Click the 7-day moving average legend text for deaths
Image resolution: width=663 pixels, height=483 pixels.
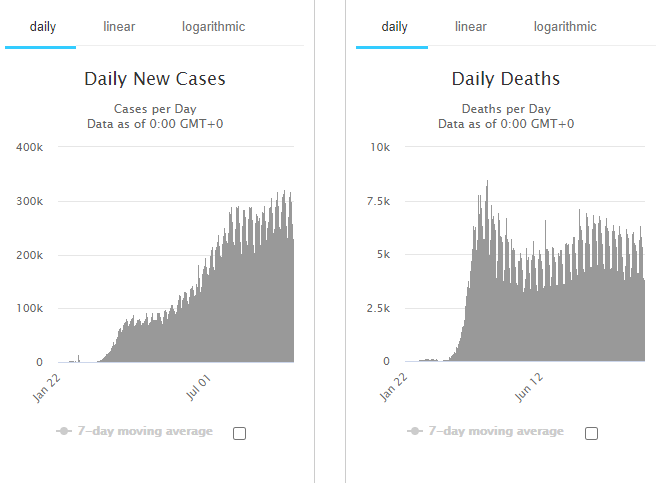[x=496, y=431]
